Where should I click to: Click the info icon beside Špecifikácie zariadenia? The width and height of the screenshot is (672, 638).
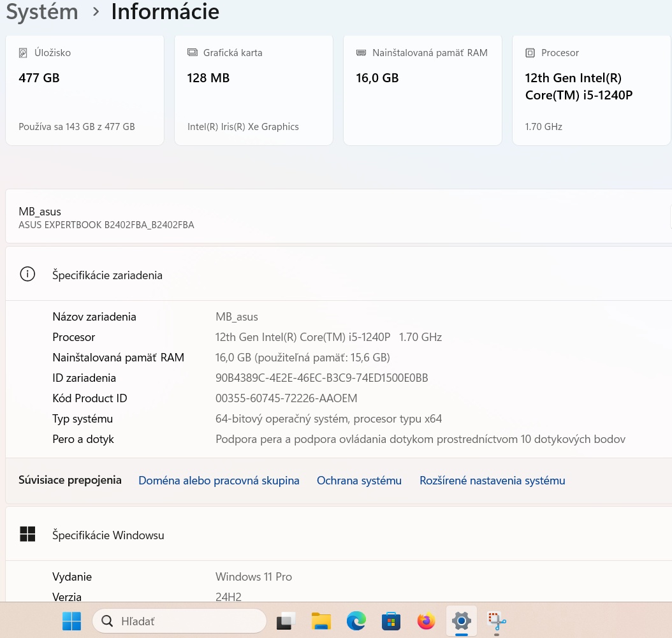27,273
